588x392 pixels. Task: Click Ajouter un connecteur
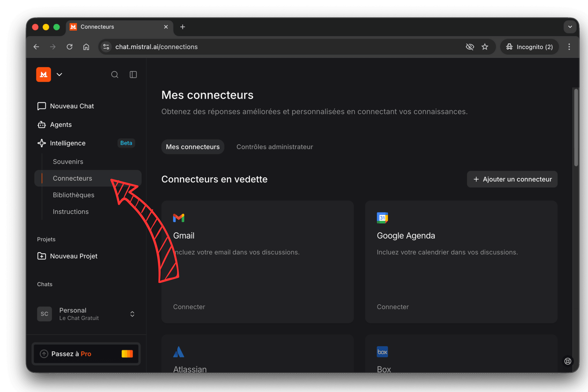512,179
